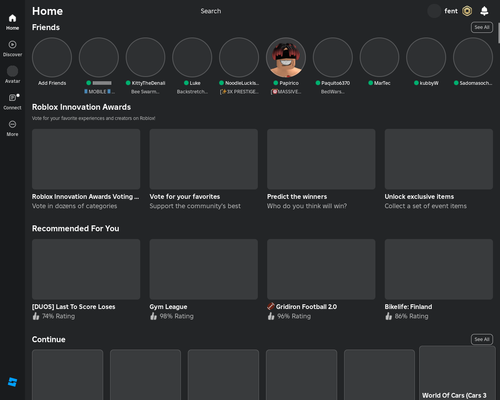The height and width of the screenshot is (400, 500).
Task: Click Recommended For You heading
Action: 76,228
